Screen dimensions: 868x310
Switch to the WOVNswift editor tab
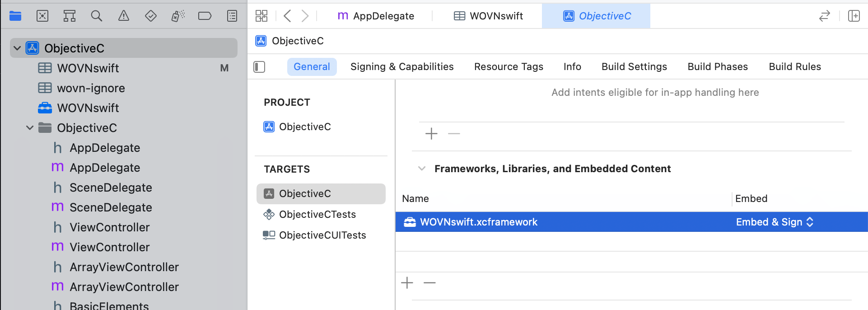tap(488, 16)
